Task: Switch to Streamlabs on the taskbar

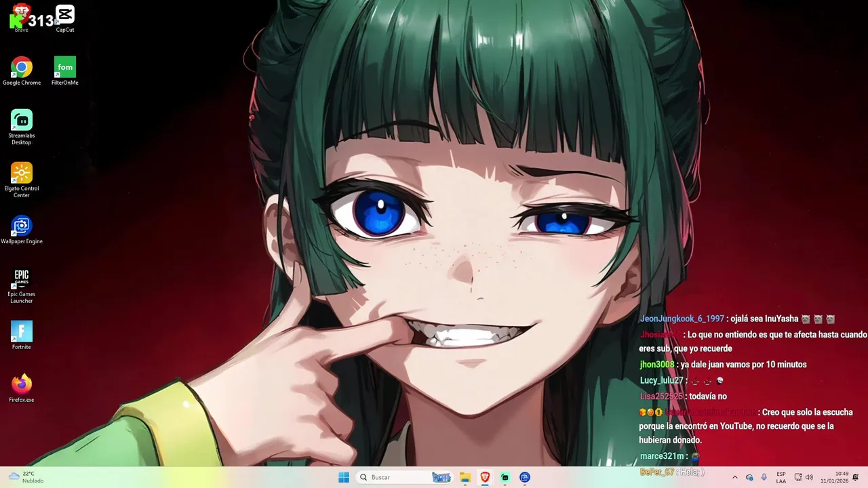Action: (505, 477)
